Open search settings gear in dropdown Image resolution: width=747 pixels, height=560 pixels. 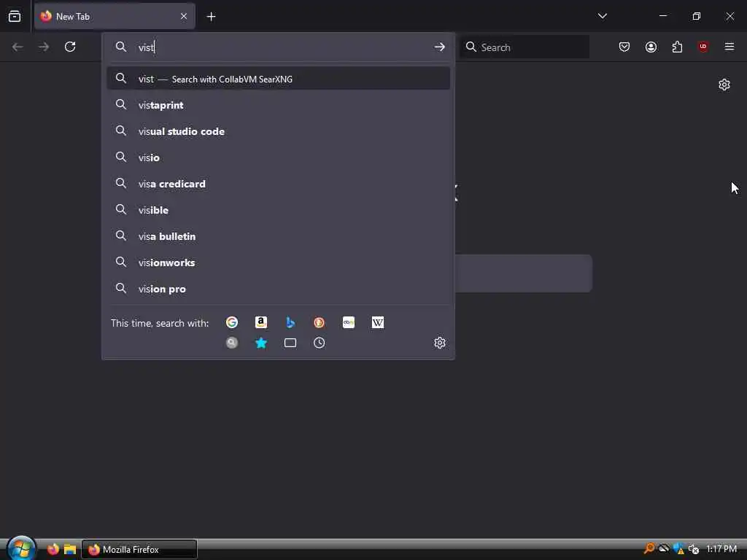click(440, 343)
